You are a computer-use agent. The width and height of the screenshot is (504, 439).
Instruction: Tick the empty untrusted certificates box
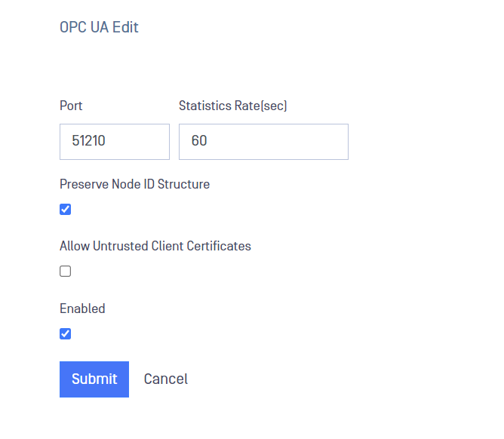tap(65, 272)
